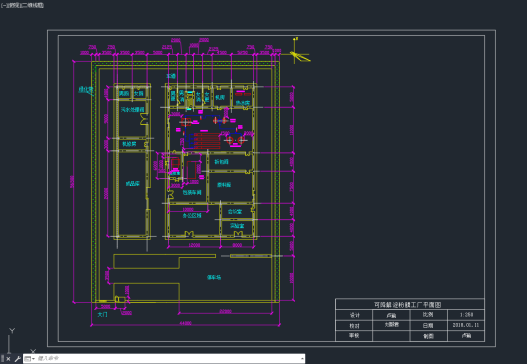Select the UCS icon Y axis marker

pos(12,331)
